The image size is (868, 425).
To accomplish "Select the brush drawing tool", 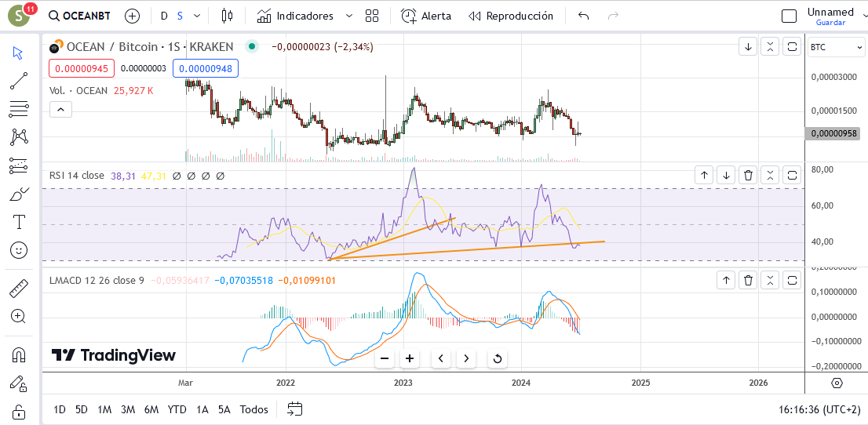I will (x=18, y=194).
